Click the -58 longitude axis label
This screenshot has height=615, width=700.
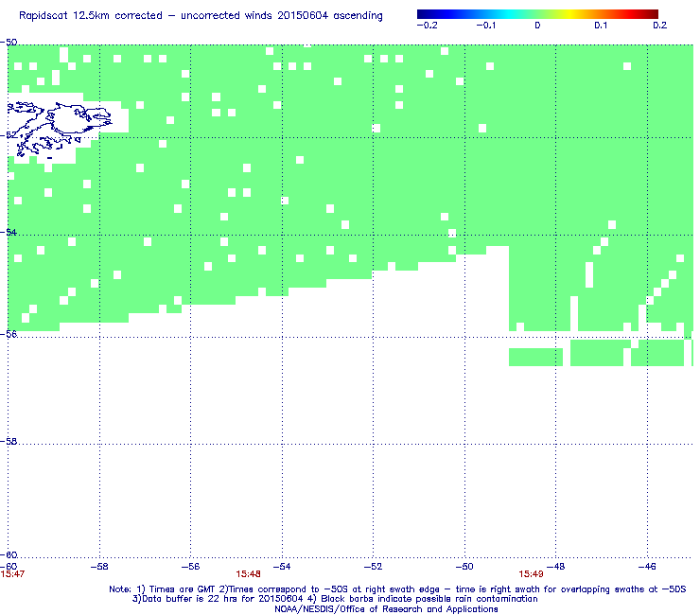[x=99, y=567]
